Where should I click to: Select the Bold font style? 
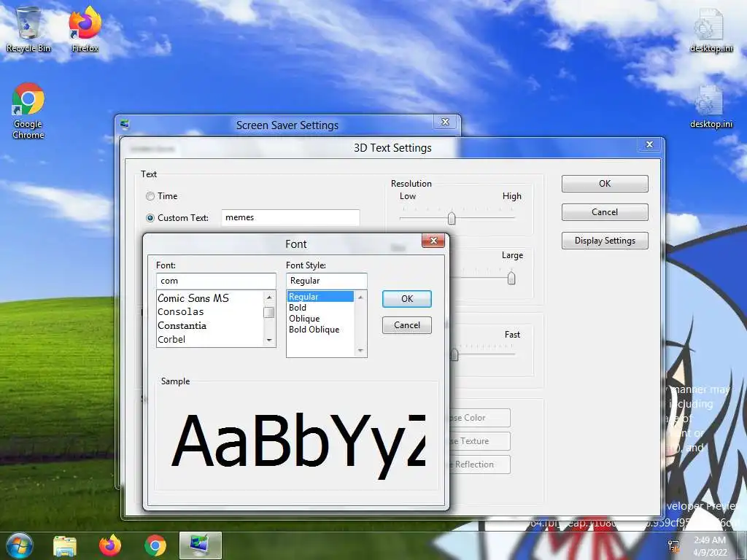click(320, 308)
